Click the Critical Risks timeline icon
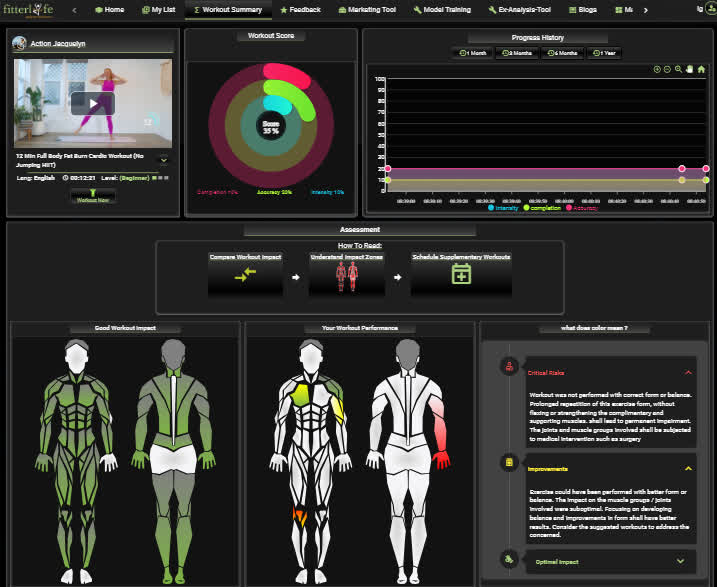Screen dimensions: 717x587 coord(509,366)
